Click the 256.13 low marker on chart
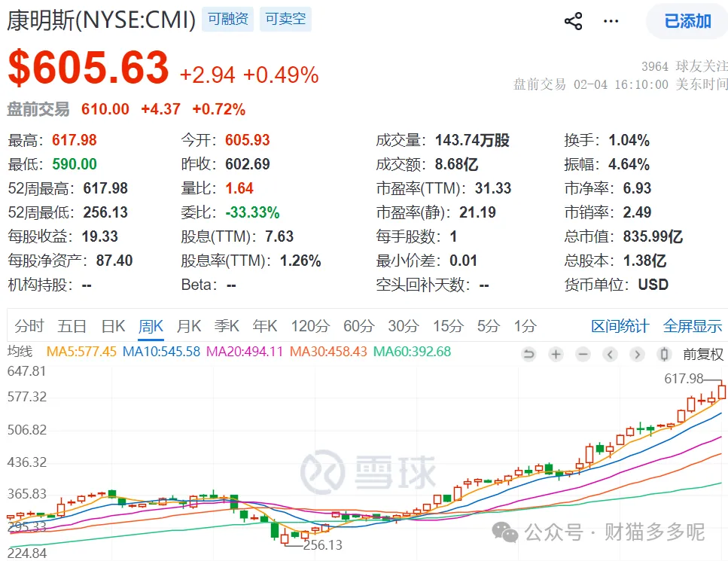The width and height of the screenshot is (728, 561). tap(323, 544)
